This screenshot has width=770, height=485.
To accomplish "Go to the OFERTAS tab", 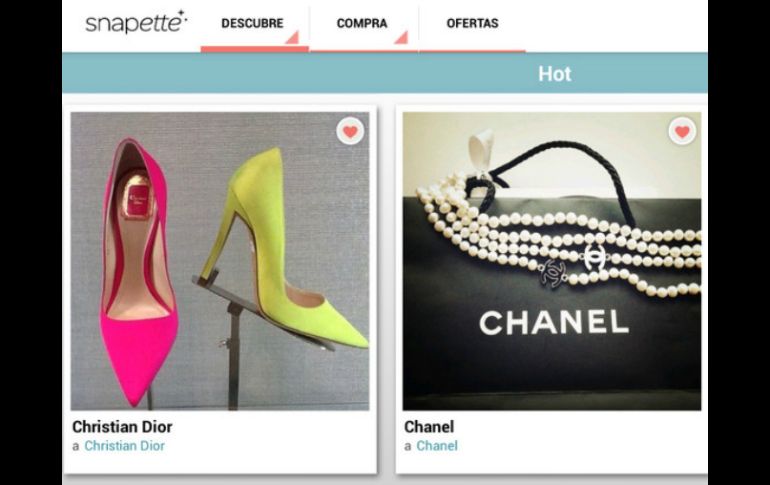I will [472, 23].
